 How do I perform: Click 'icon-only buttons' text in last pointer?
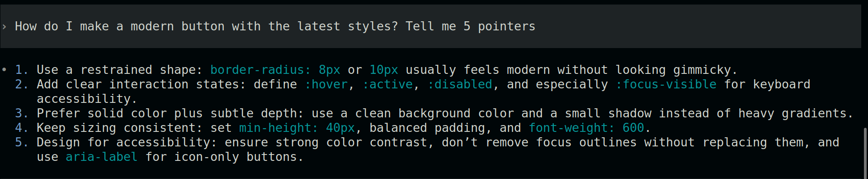point(236,157)
